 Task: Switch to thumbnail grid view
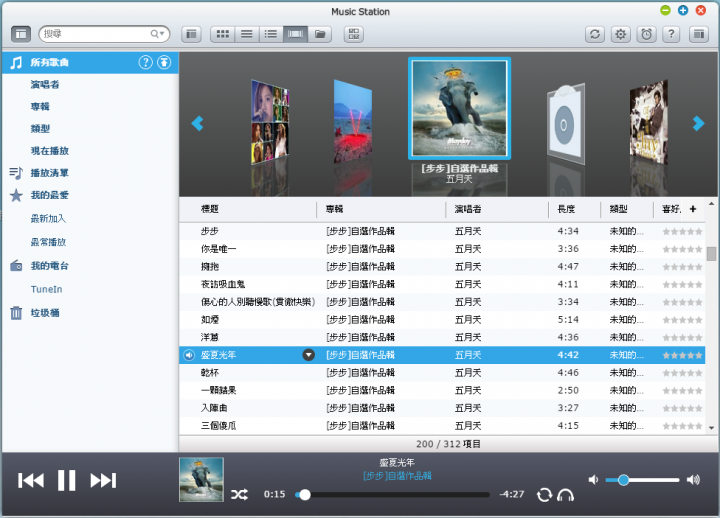tap(223, 34)
